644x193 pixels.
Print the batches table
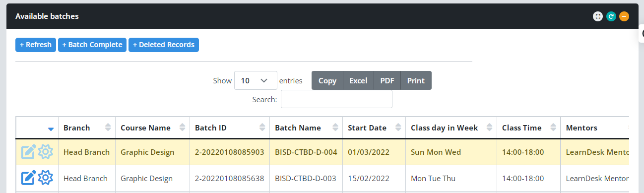click(416, 80)
